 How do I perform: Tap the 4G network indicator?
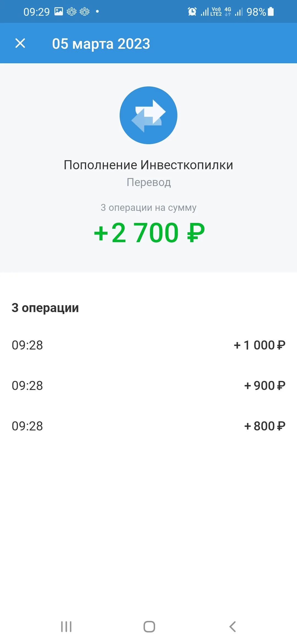[228, 12]
